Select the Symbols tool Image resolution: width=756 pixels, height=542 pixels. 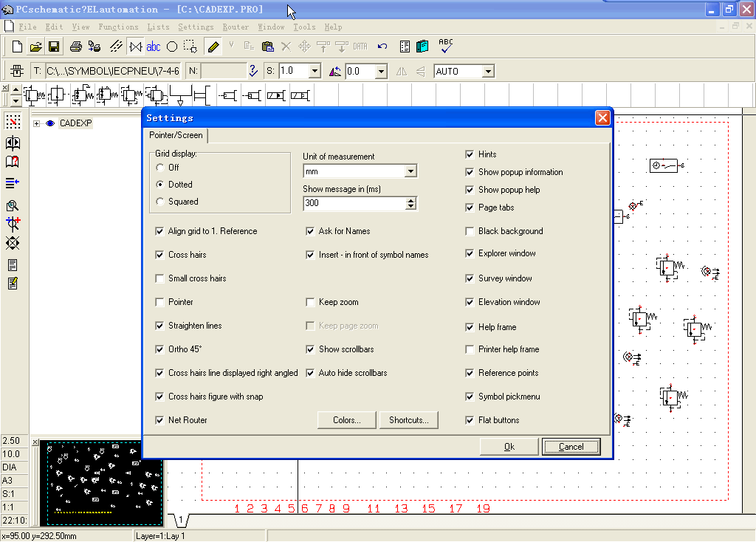136,47
